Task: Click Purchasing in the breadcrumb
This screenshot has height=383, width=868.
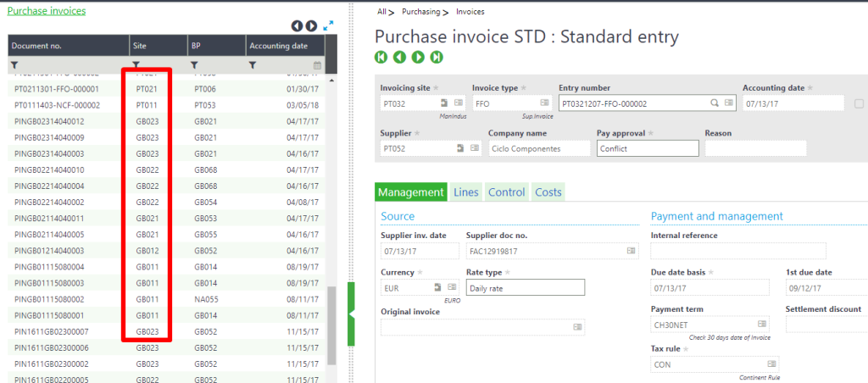Action: click(x=420, y=12)
